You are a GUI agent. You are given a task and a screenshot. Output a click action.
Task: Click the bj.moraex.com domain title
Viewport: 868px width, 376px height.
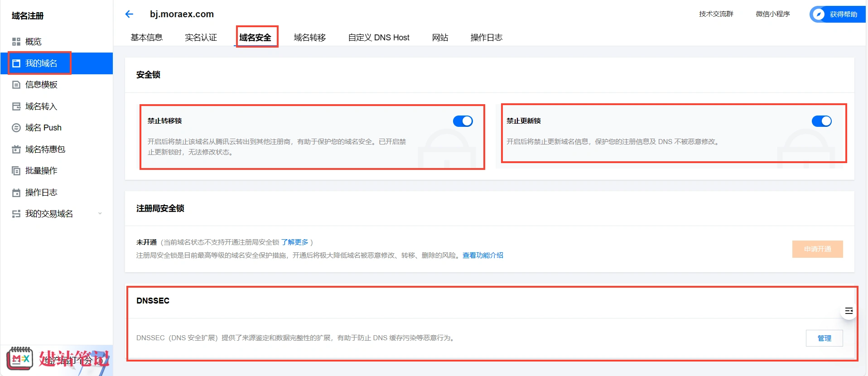(x=182, y=14)
